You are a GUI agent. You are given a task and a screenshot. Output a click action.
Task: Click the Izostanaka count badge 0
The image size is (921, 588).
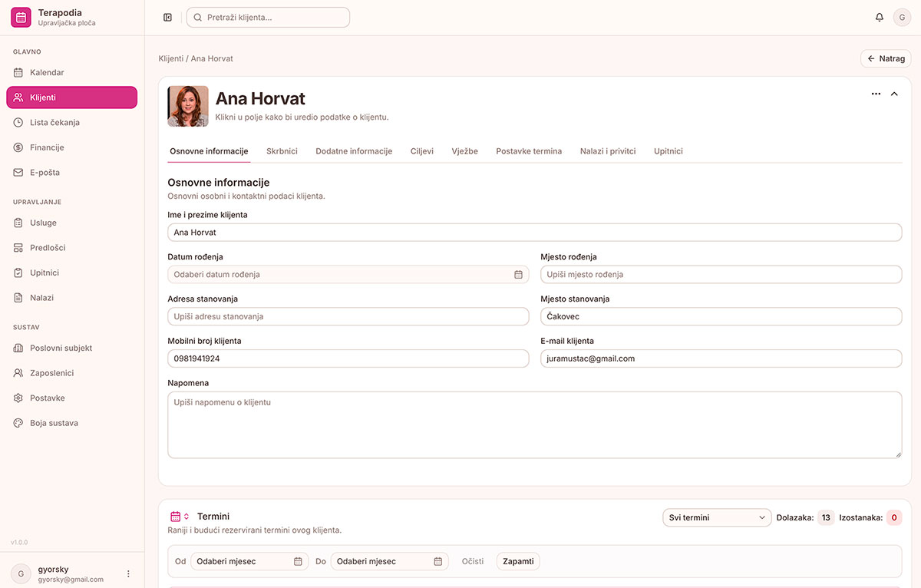[894, 517]
